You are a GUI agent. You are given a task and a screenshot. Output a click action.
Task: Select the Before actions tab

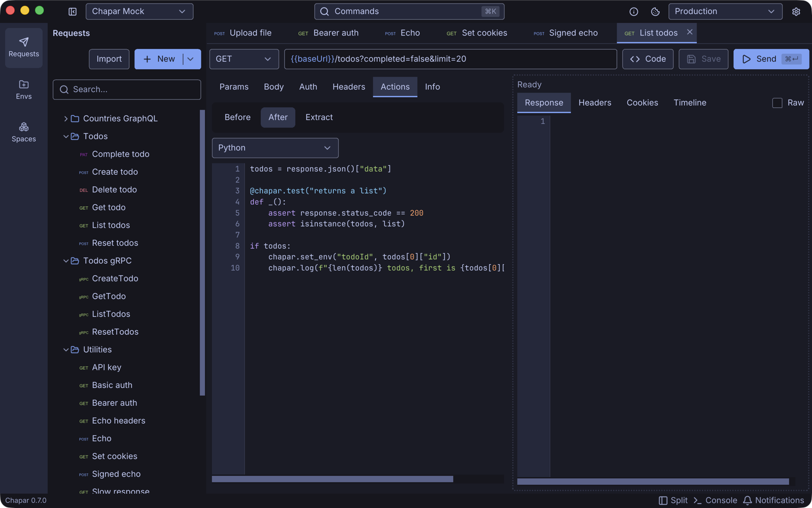pos(238,117)
